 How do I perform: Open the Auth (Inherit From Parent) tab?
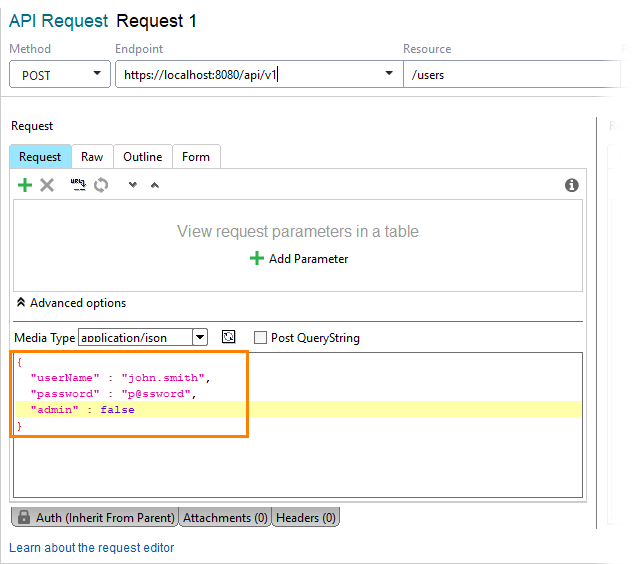(95, 517)
